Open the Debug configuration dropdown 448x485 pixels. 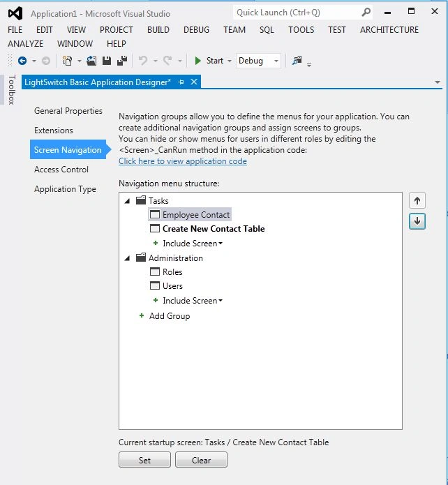276,61
